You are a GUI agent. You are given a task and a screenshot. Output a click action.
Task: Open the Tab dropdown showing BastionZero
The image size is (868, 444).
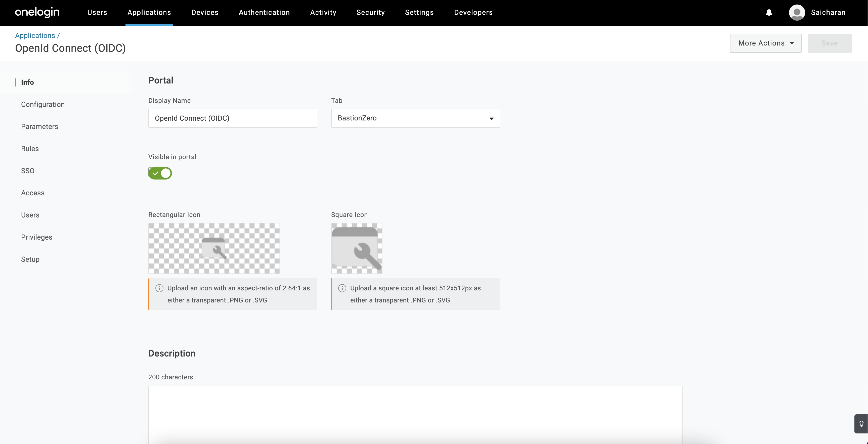[x=415, y=118]
